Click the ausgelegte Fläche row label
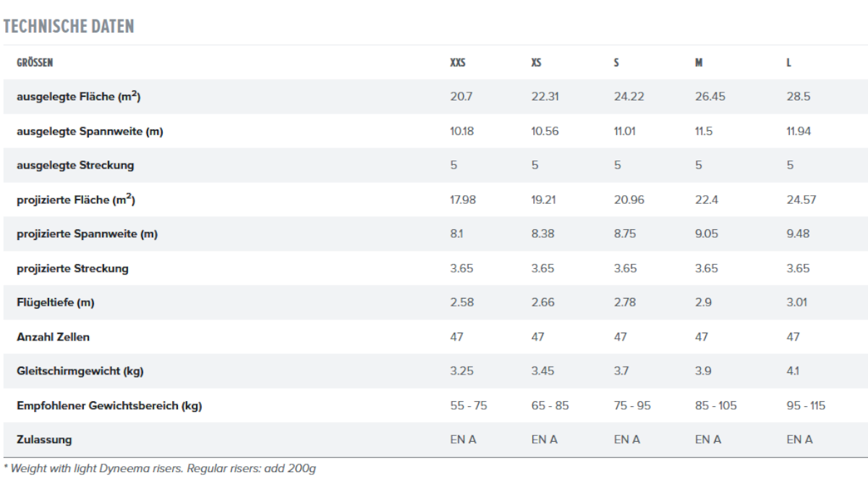The height and width of the screenshot is (488, 868). [78, 96]
